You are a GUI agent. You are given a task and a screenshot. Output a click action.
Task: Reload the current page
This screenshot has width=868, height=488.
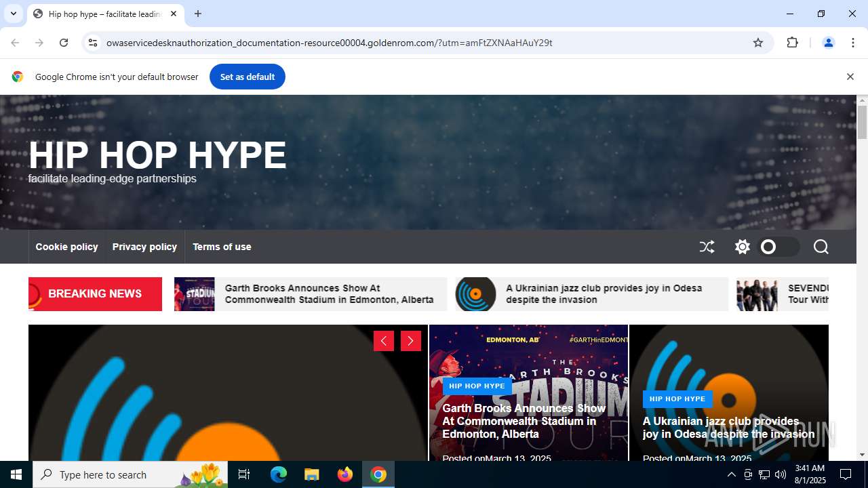tap(64, 43)
